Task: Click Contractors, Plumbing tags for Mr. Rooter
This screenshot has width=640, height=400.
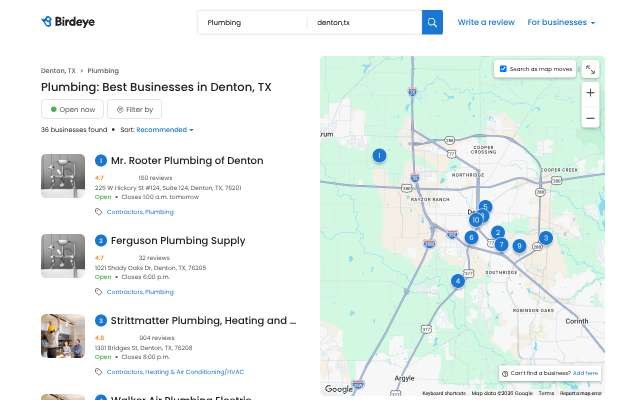Action: (140, 212)
